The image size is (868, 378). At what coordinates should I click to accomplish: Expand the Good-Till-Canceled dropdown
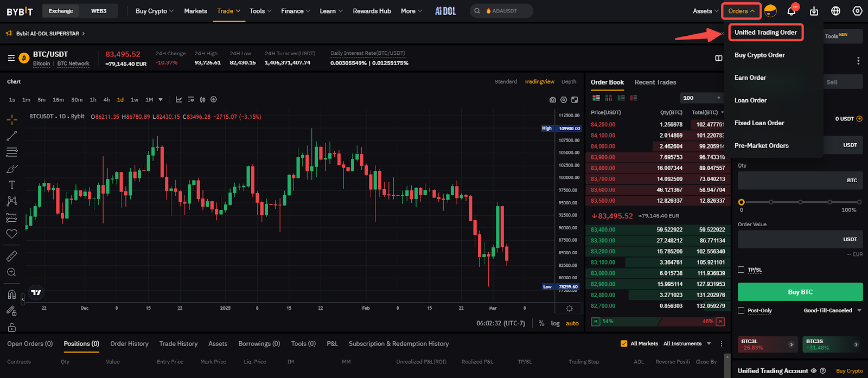click(x=832, y=311)
